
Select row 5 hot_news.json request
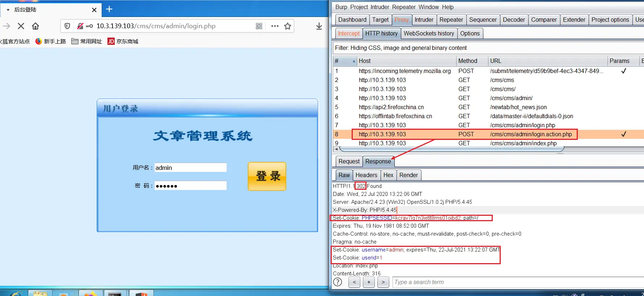pos(488,107)
